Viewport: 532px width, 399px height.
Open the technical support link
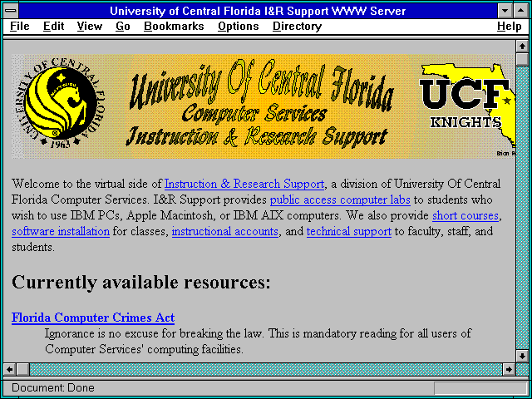tap(349, 231)
